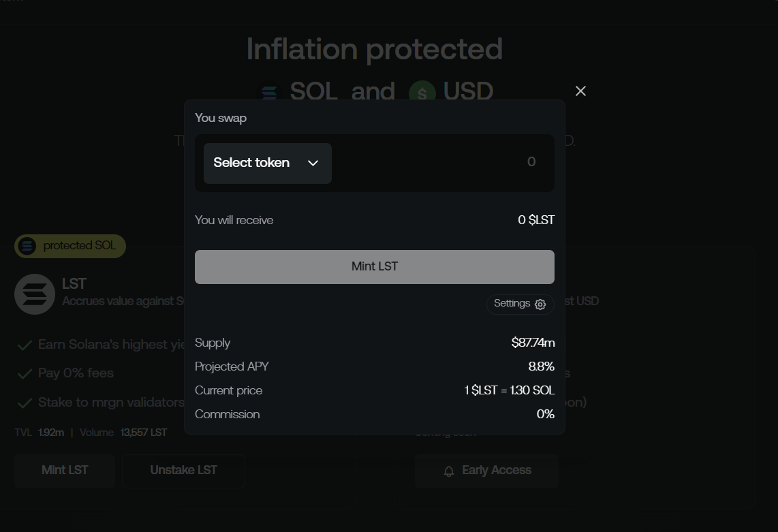
Task: Click the Early Access button
Action: tap(486, 471)
